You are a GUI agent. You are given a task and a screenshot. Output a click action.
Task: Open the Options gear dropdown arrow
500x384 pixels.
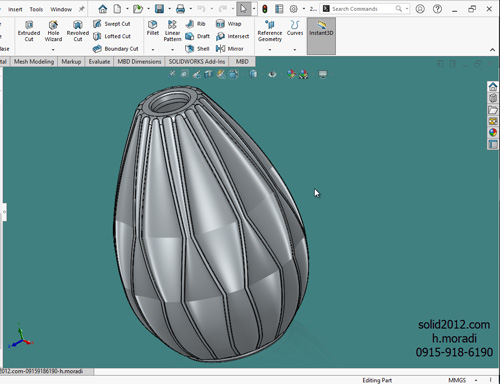click(x=303, y=9)
